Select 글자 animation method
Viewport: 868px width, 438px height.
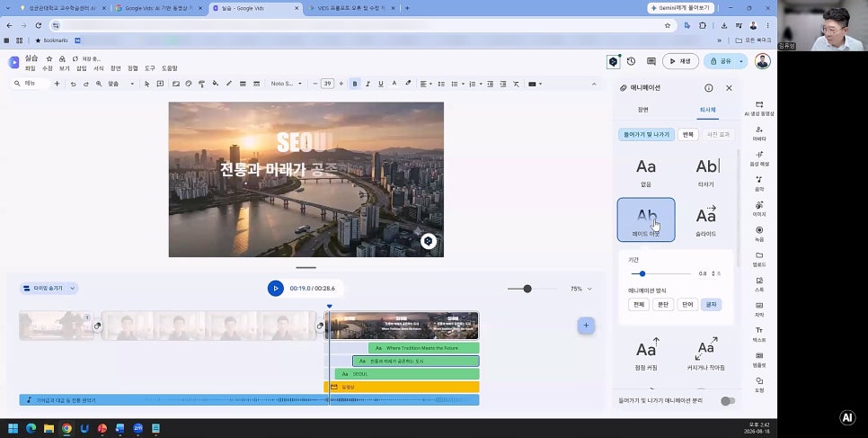point(711,304)
